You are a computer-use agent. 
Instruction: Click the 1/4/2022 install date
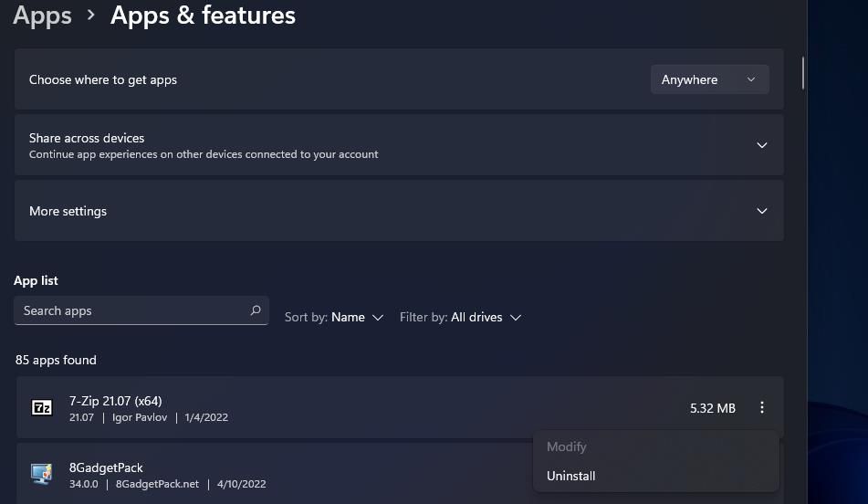tap(206, 417)
